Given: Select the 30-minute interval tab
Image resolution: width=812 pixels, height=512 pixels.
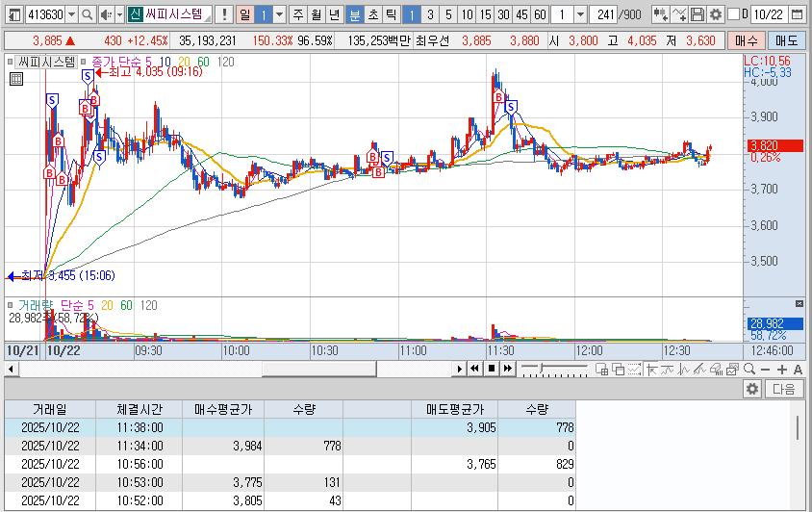Looking at the screenshot, I should [502, 14].
